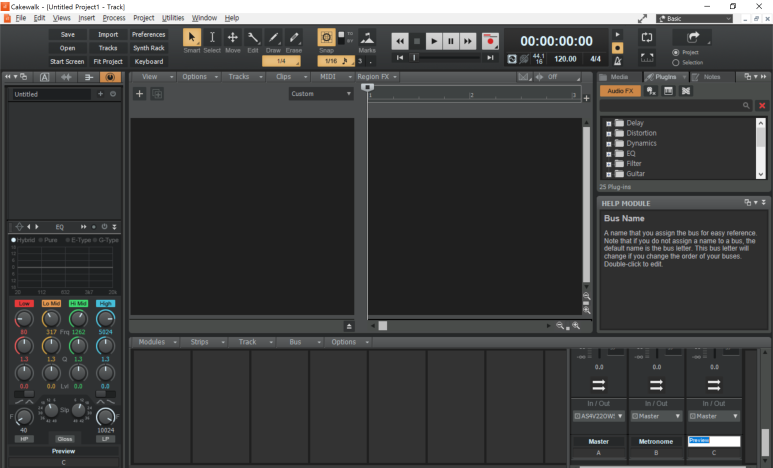
Task: Open the Basic workspace dropdown
Action: pos(694,19)
